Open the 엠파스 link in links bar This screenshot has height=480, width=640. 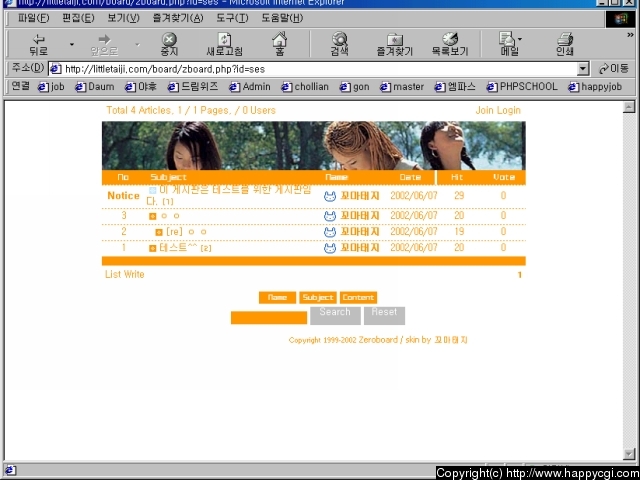click(455, 87)
